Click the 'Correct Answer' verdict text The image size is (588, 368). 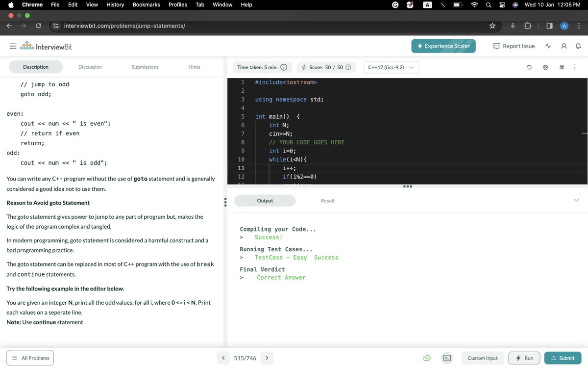click(x=281, y=277)
